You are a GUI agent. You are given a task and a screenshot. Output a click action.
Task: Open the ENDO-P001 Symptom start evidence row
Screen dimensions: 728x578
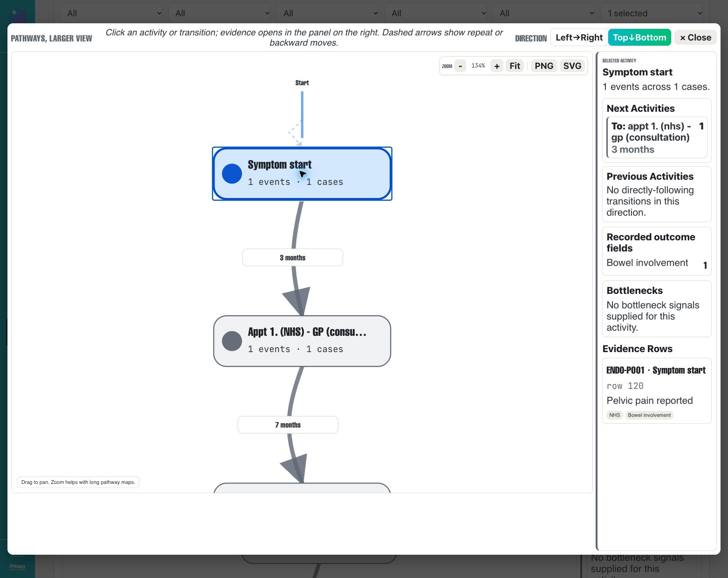[657, 391]
